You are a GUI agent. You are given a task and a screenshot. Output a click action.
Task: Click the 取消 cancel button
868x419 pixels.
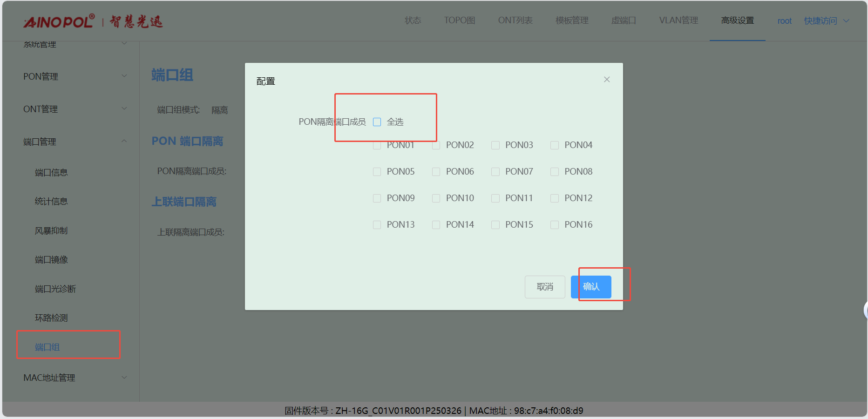(545, 287)
